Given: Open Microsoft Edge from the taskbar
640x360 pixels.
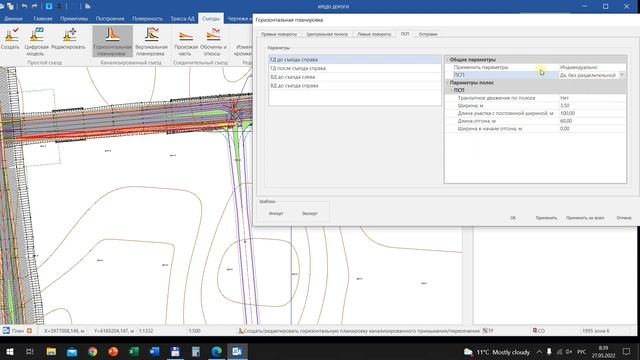Looking at the screenshot, I should 216,351.
